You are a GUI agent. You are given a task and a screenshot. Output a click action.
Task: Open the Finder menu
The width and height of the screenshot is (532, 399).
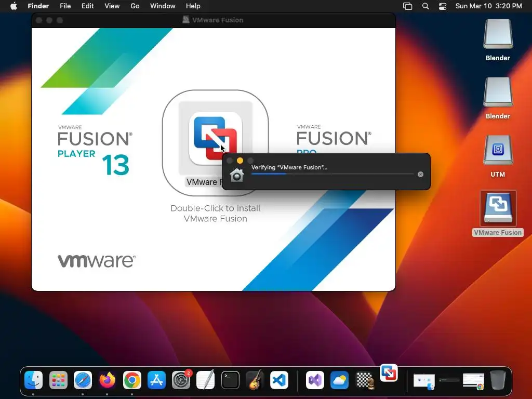[38, 6]
